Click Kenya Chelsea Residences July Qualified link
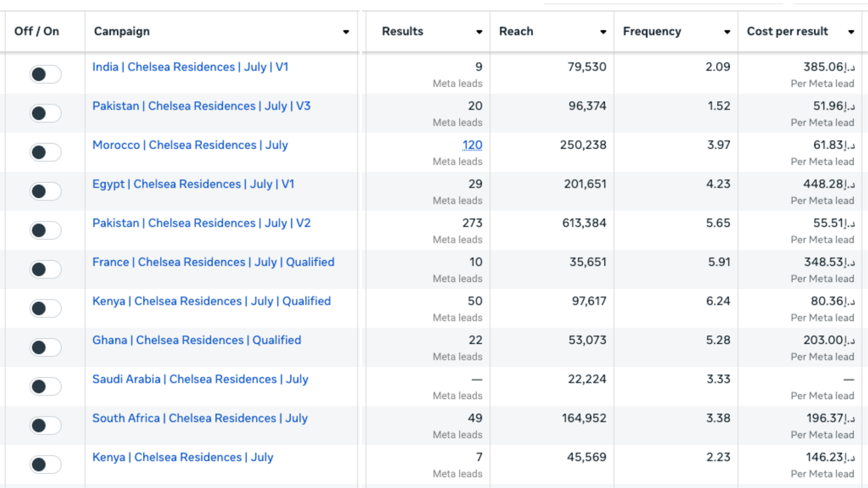This screenshot has height=488, width=868. pyautogui.click(x=211, y=301)
